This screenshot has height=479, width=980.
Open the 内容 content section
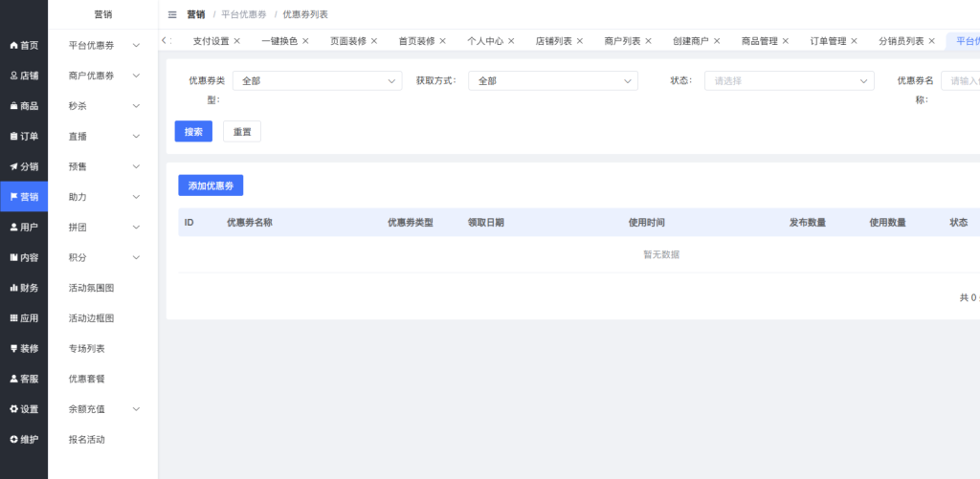pyautogui.click(x=24, y=257)
